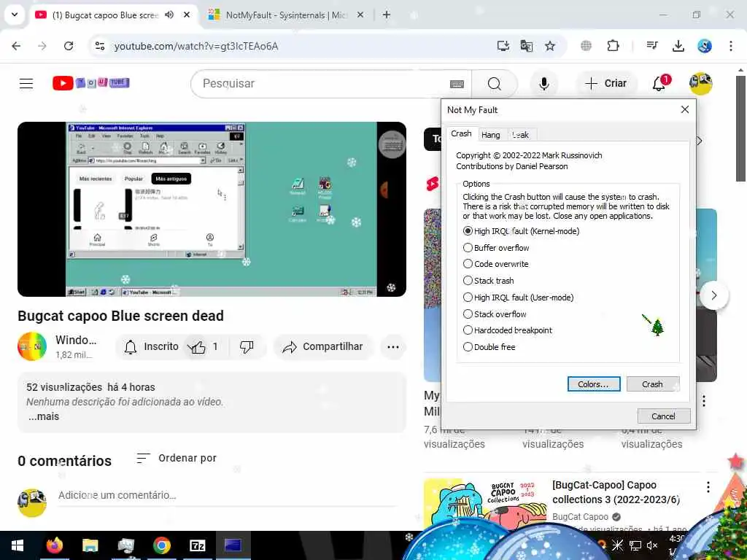
Task: Search with voice microphone icon
Action: (544, 83)
